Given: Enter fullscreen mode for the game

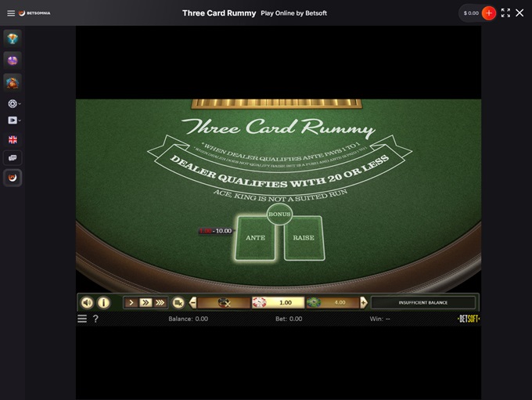Looking at the screenshot, I should [x=505, y=13].
